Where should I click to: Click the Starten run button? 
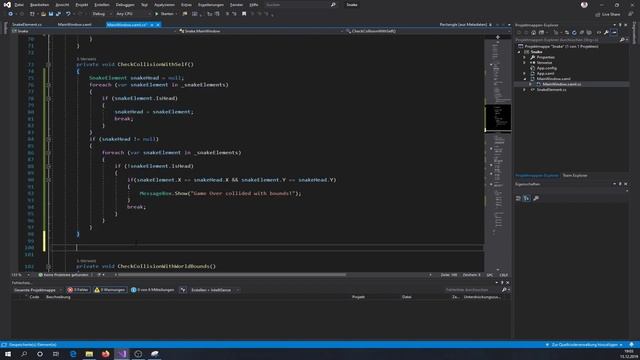[164, 14]
